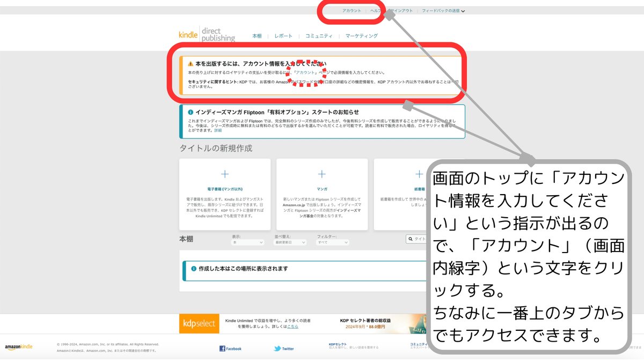Click the kdp select orange logo
Screen dimensions: 644x362
pos(199,323)
